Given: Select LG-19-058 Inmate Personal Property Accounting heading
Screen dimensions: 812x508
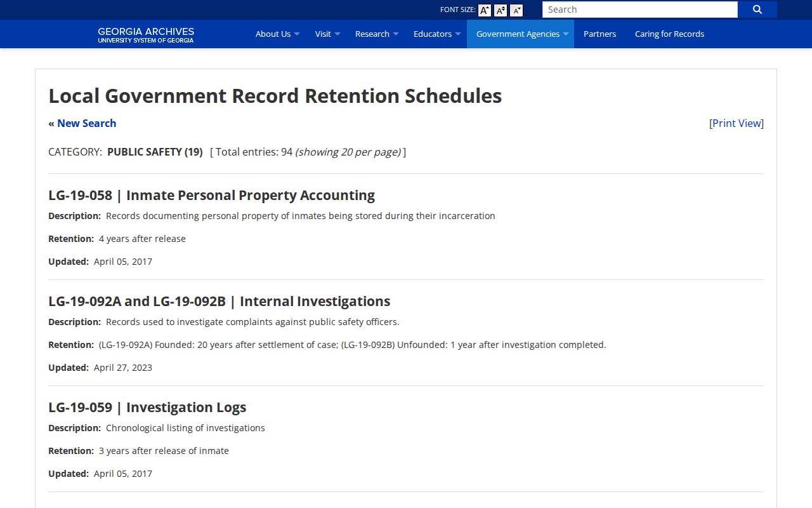Looking at the screenshot, I should click(211, 195).
